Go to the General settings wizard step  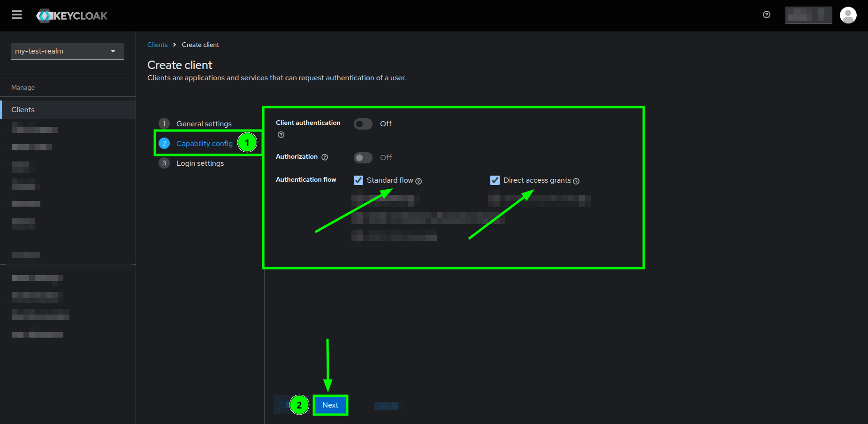pyautogui.click(x=204, y=123)
